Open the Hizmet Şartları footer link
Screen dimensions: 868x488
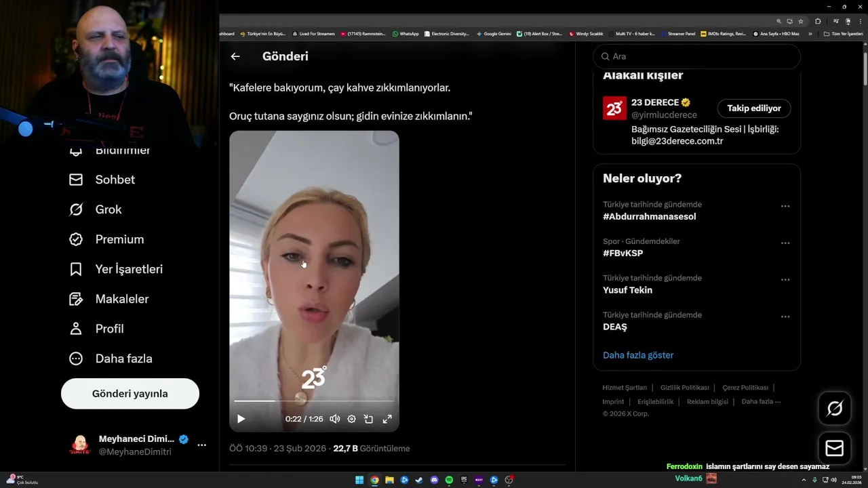pyautogui.click(x=625, y=388)
